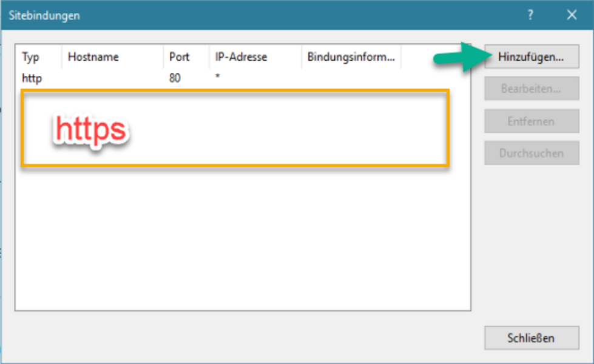This screenshot has width=594, height=364.
Task: Close the dialog with Schließen
Action: (531, 338)
